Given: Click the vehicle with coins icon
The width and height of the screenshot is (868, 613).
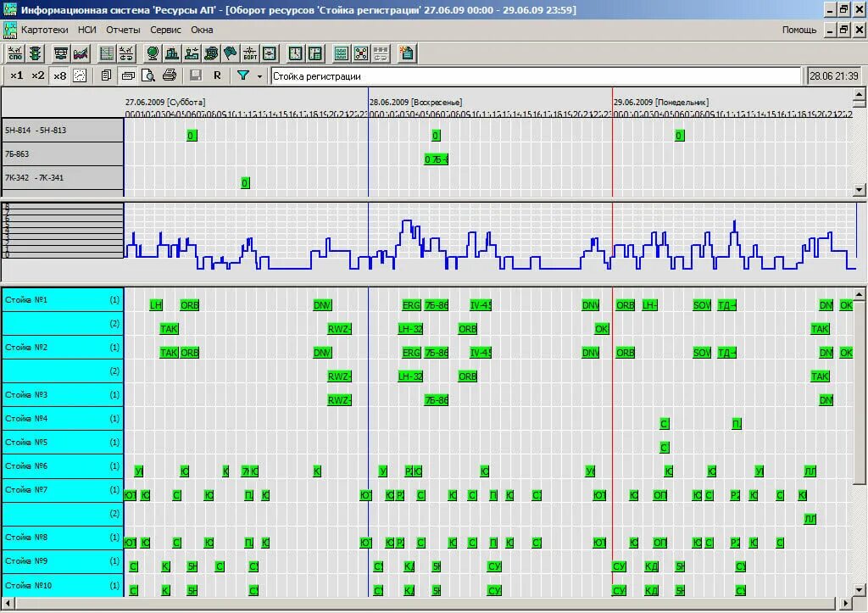Looking at the screenshot, I should [211, 53].
